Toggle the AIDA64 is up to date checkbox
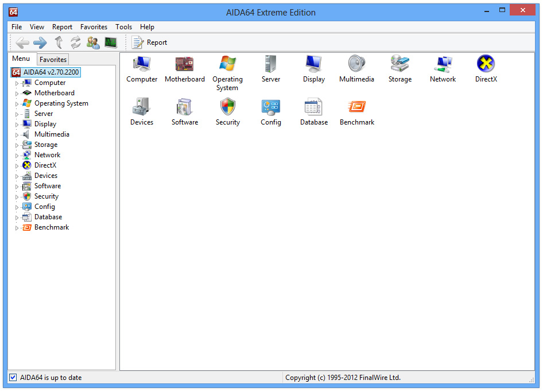543x392 pixels. [13, 378]
